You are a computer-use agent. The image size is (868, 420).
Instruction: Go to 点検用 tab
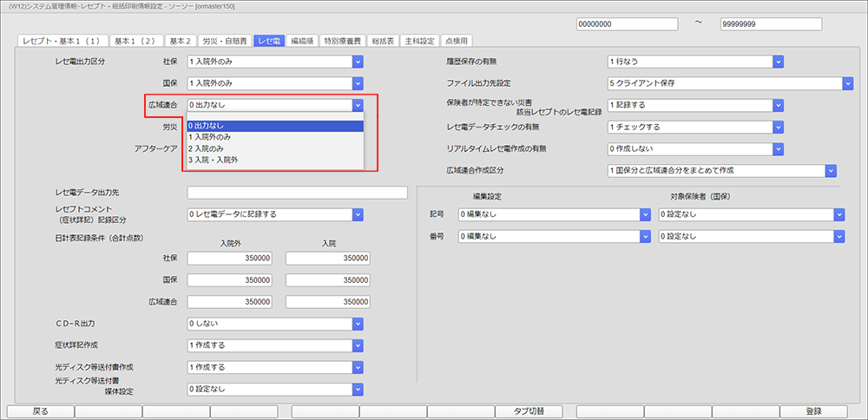pyautogui.click(x=457, y=41)
